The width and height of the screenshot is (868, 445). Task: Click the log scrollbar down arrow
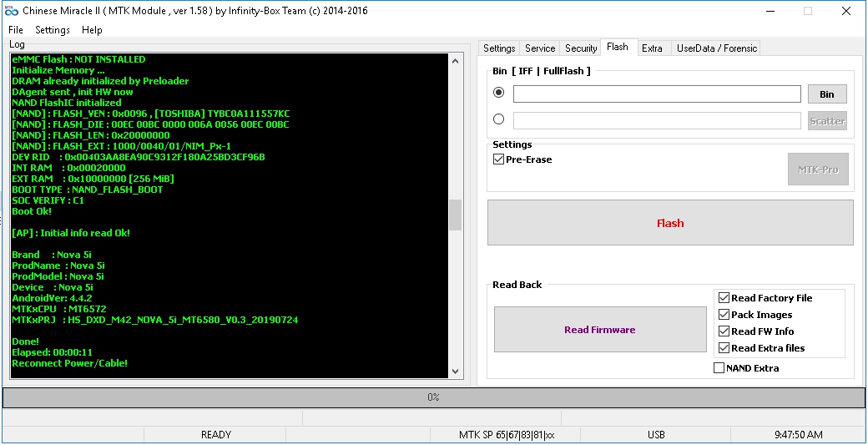point(455,372)
